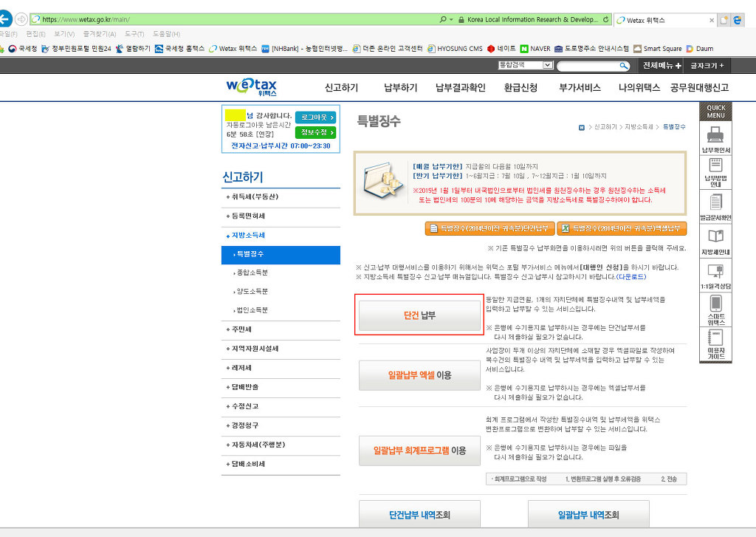Expand 경정청구 in sidebar
Viewport: 756px width, 537px height.
242,426
